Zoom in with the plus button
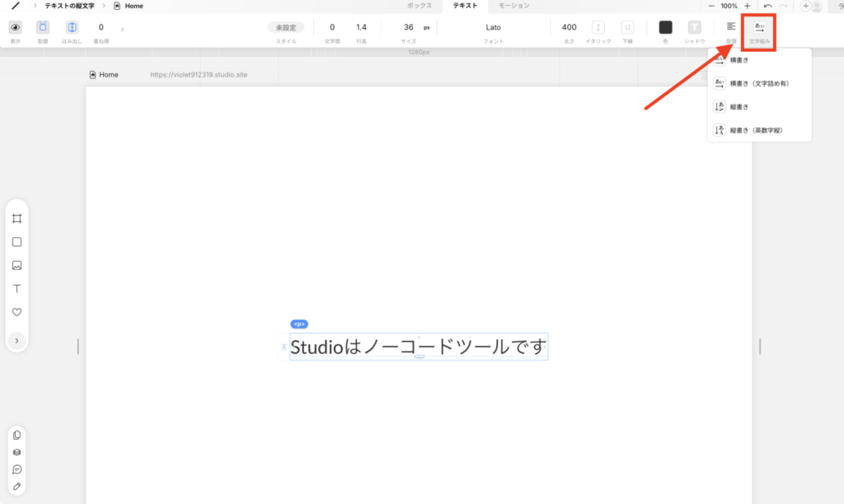The height and width of the screenshot is (504, 844). coord(747,6)
